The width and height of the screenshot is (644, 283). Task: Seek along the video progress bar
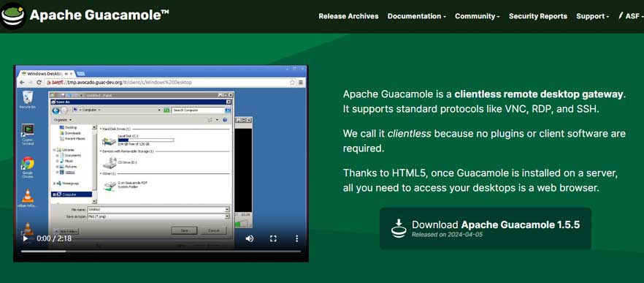(161, 251)
